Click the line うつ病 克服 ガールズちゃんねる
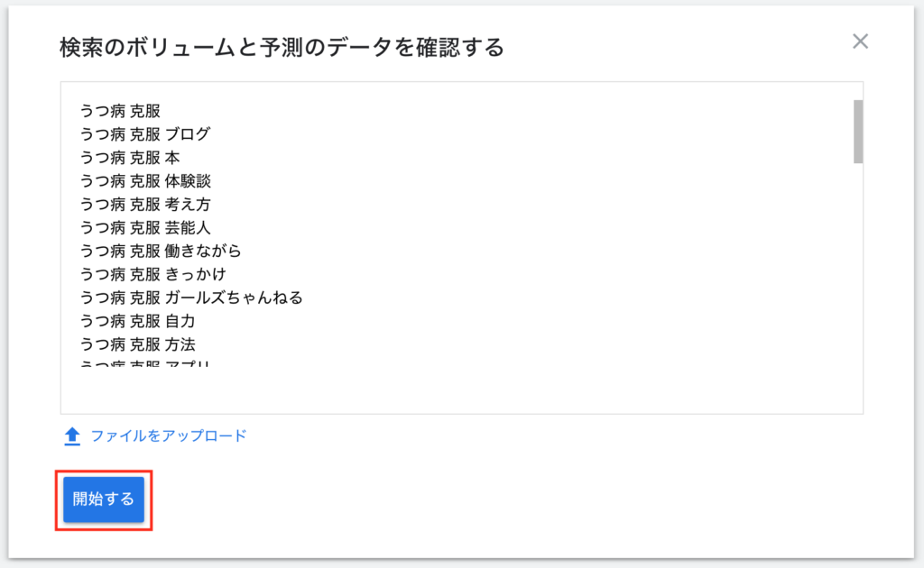 point(191,298)
